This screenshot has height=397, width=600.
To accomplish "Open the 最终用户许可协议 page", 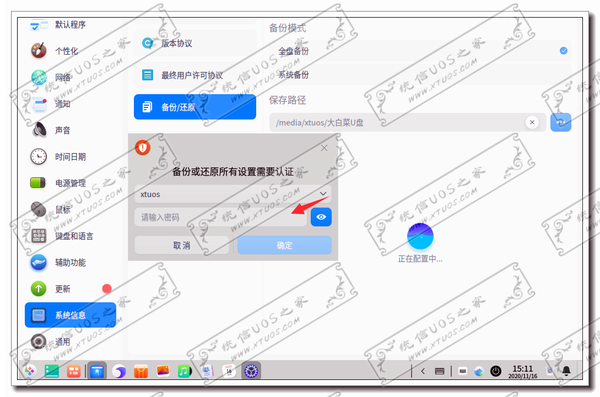I will pyautogui.click(x=195, y=75).
